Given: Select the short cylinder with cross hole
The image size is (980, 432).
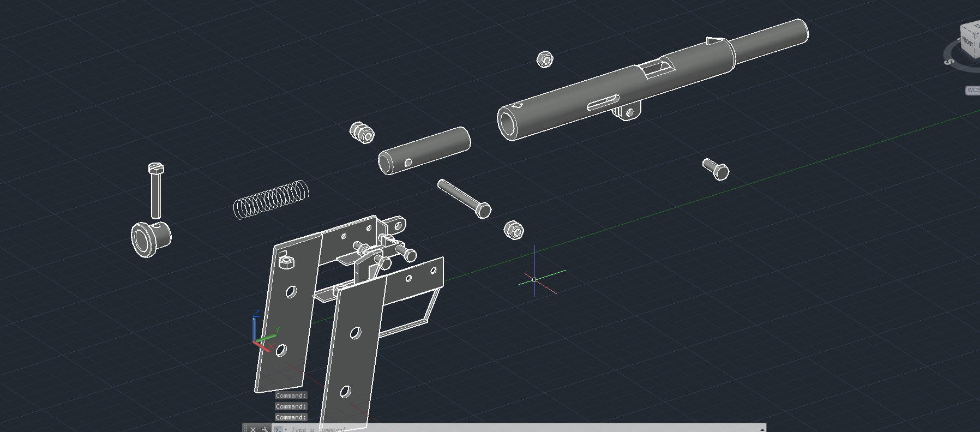Looking at the screenshot, I should [x=424, y=151].
